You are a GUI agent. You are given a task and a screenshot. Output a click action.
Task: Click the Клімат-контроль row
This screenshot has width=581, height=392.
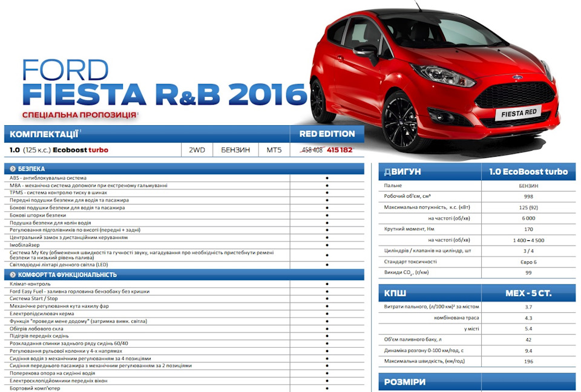pos(184,284)
